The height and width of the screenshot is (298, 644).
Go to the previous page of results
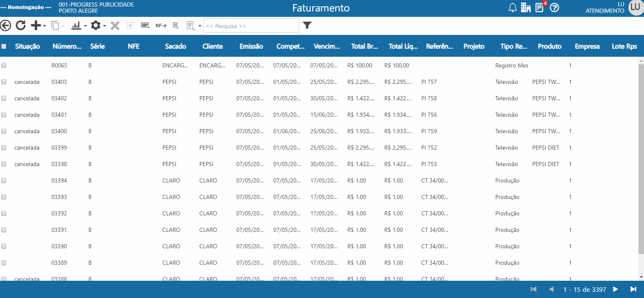point(552,289)
